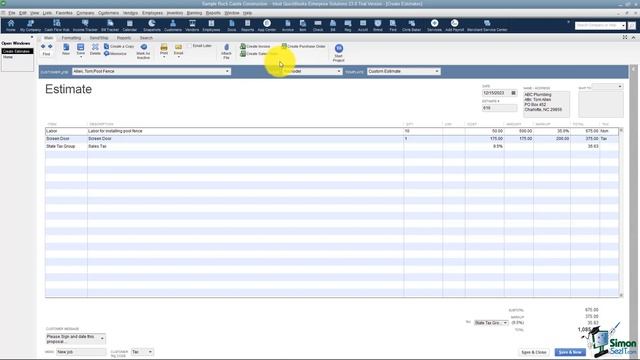Open the Bill Tracker icon
Image resolution: width=640 pixels, height=360 pixels.
point(110,25)
